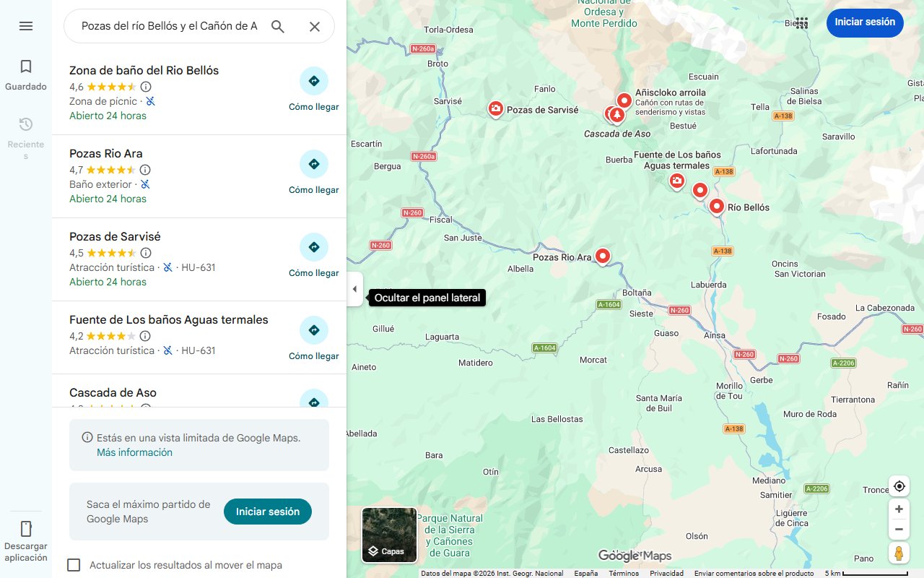The height and width of the screenshot is (578, 924).
Task: Click the Río Bellós map marker
Action: pos(716,206)
